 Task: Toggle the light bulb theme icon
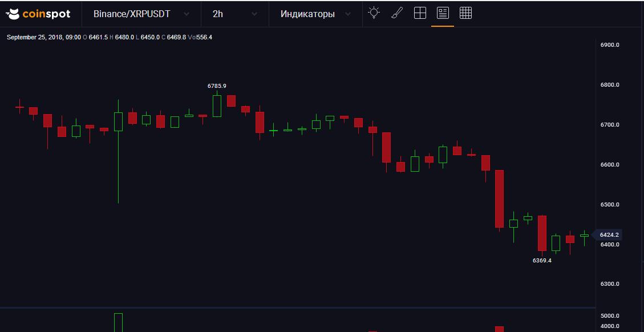(x=374, y=13)
